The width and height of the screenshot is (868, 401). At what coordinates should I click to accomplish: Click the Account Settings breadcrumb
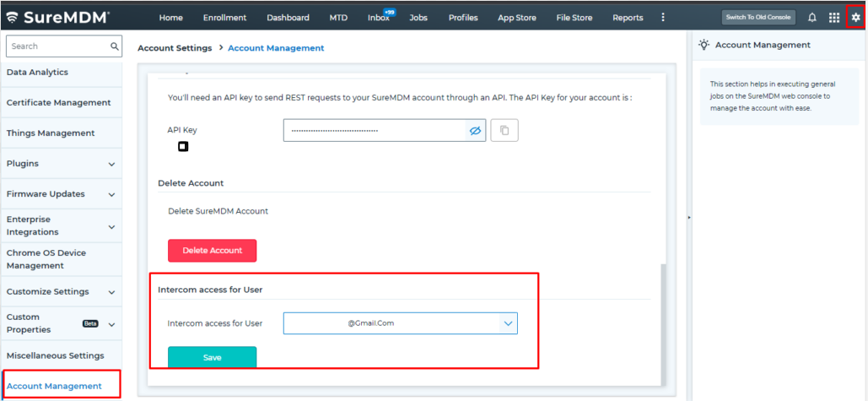pyautogui.click(x=175, y=48)
